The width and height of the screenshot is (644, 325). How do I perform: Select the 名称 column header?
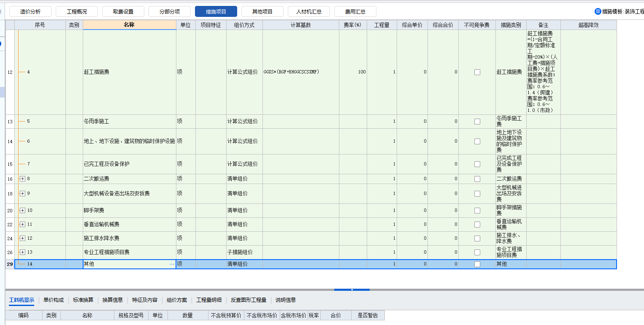click(129, 24)
